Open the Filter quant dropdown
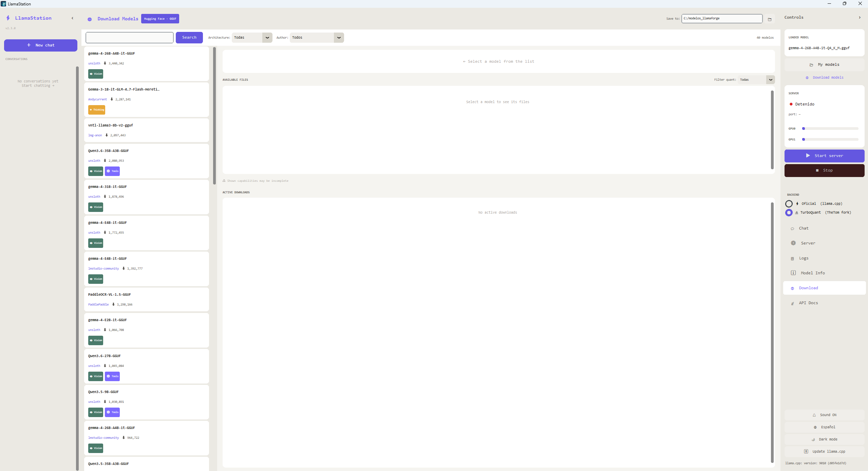The width and height of the screenshot is (868, 471). click(756, 80)
